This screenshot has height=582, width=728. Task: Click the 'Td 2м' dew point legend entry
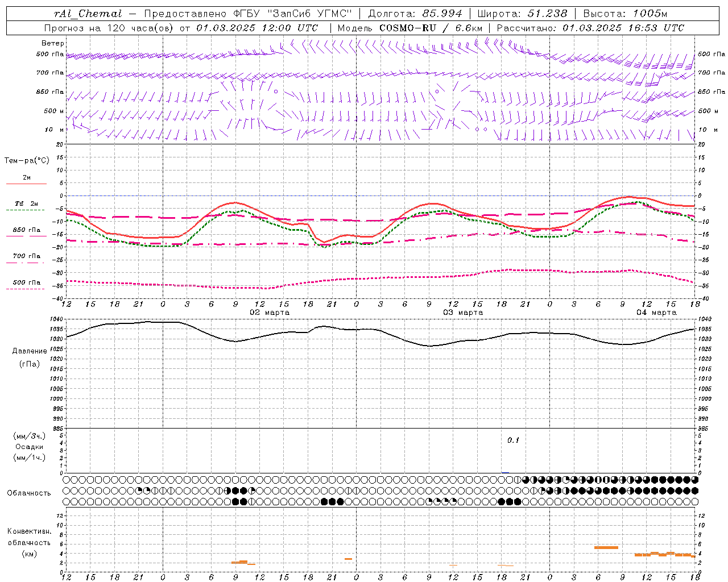click(x=26, y=203)
